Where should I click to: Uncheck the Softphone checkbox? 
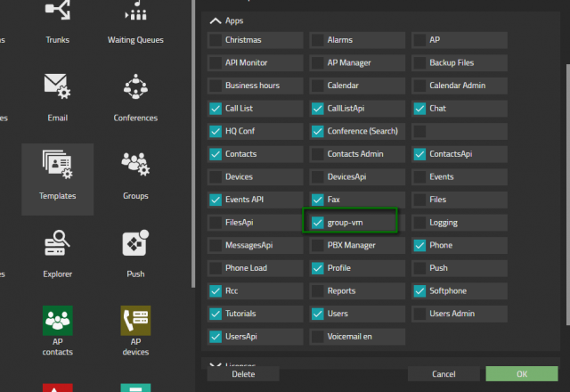click(x=419, y=291)
